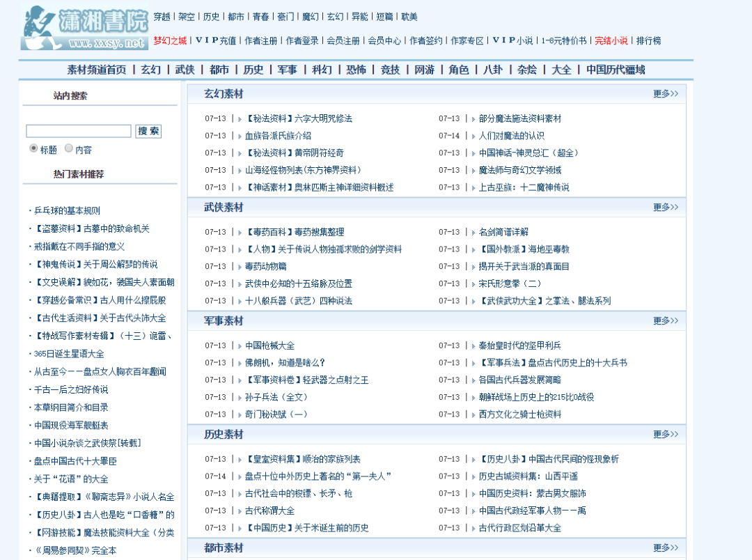
Task: Open the VIP充值 link
Action: [216, 41]
